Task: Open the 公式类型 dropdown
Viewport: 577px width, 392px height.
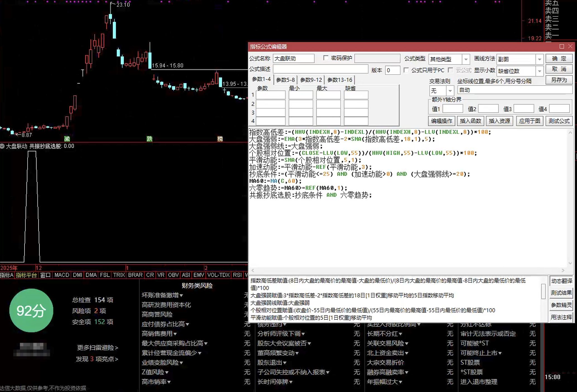Action: [466, 59]
